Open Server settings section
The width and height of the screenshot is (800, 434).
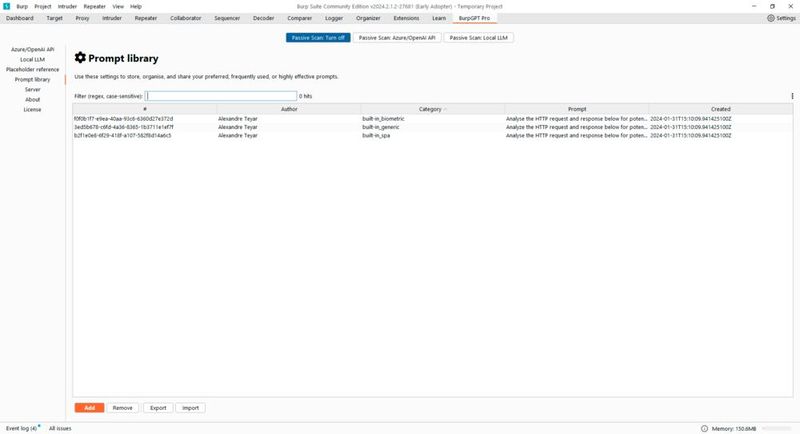(33, 89)
